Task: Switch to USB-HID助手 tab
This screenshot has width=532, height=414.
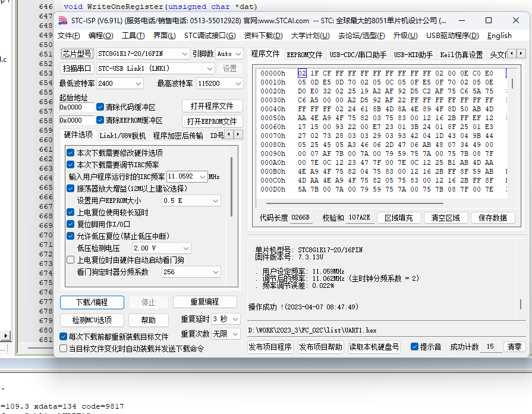Action: coord(413,55)
